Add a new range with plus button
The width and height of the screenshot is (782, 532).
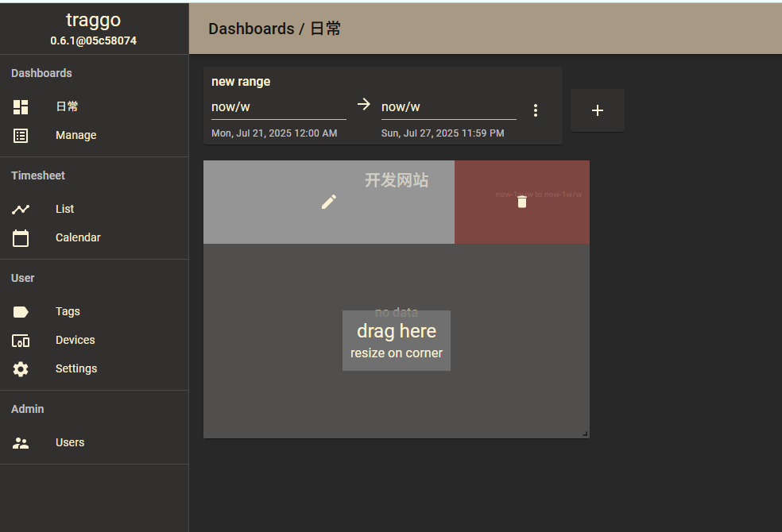tap(598, 110)
